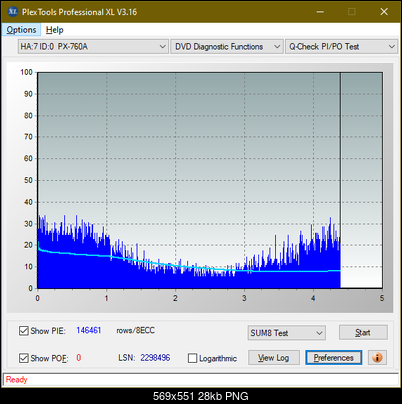Click the PlexTools Professional XL V3.16 title text
The image size is (402, 404).
pos(79,12)
